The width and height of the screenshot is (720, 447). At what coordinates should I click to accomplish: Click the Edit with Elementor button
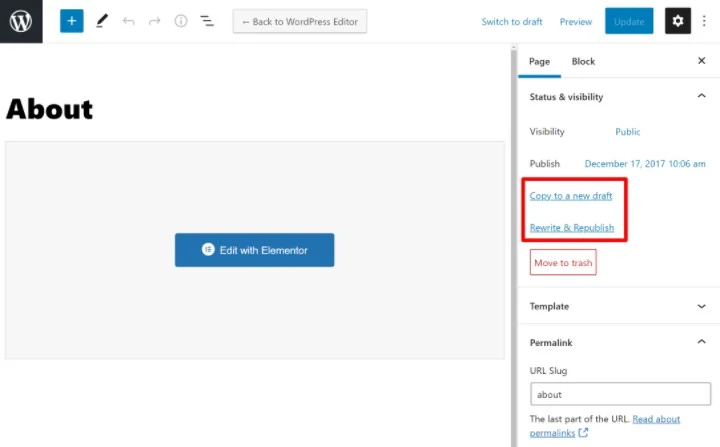[x=254, y=250]
